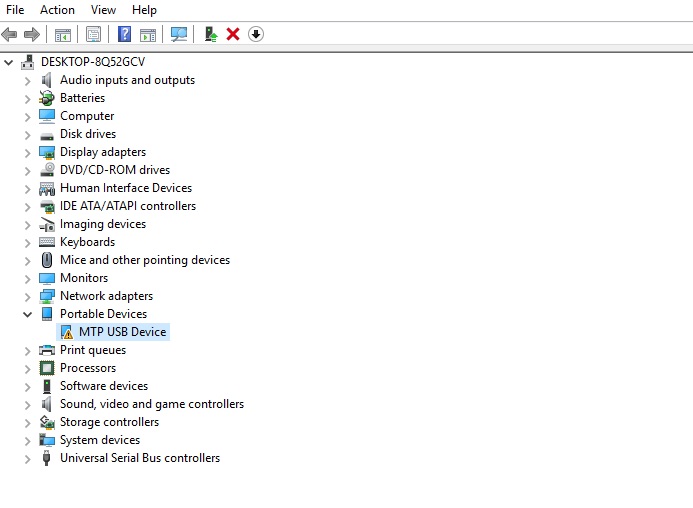The width and height of the screenshot is (693, 508).
Task: Collapse the DESKTOP-8Q52GCV root node
Action: coord(9,62)
